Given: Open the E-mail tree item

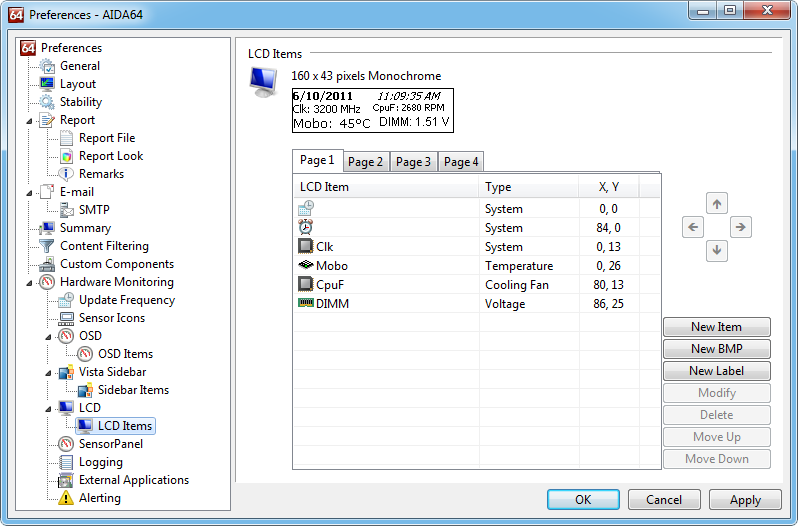Looking at the screenshot, I should (77, 192).
